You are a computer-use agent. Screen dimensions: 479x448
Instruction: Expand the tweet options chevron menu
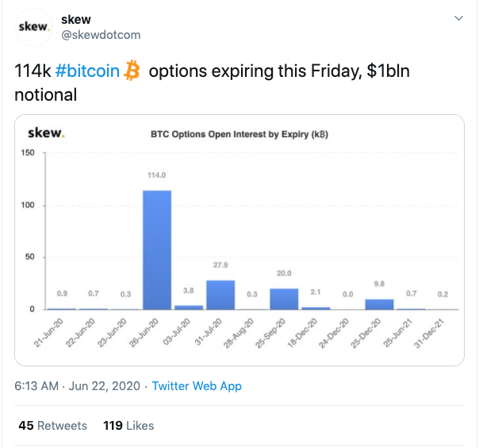[458, 18]
